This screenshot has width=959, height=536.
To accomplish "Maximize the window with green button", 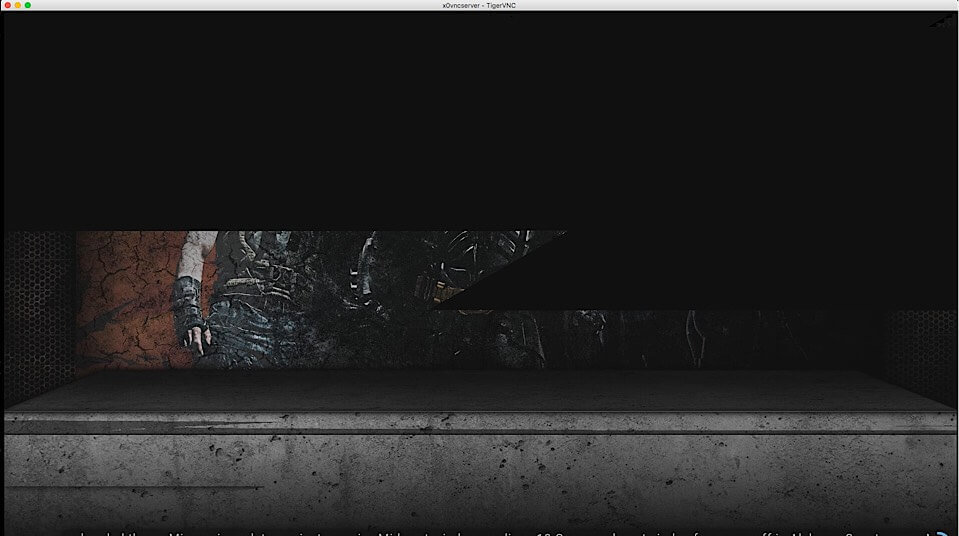I will [28, 5].
